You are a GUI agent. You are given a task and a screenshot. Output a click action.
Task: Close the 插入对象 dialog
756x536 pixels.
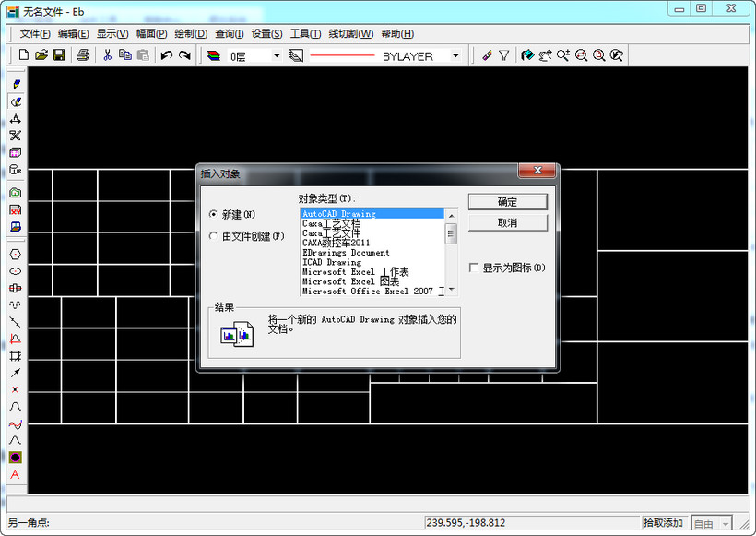(x=537, y=171)
